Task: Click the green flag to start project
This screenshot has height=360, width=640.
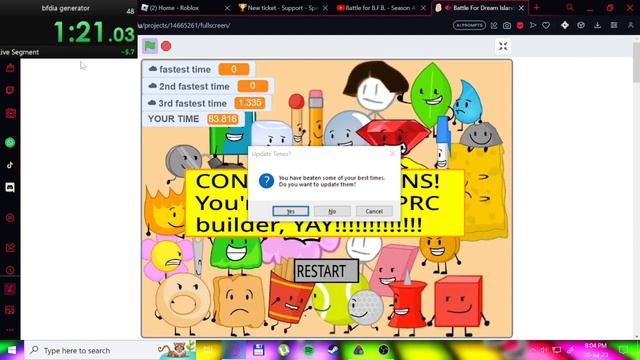Action: 150,46
